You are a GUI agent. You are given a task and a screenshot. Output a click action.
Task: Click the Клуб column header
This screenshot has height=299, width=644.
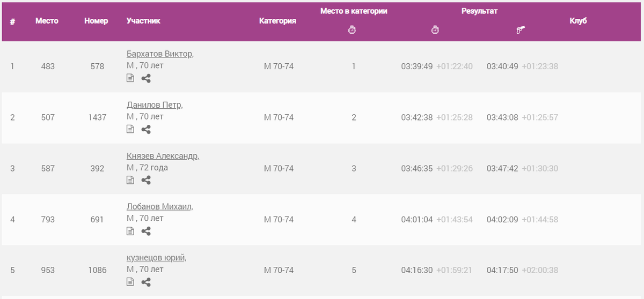pyautogui.click(x=578, y=21)
